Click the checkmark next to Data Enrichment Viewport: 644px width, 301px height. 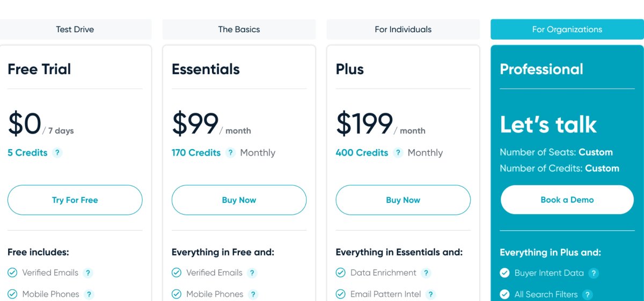[x=340, y=273]
